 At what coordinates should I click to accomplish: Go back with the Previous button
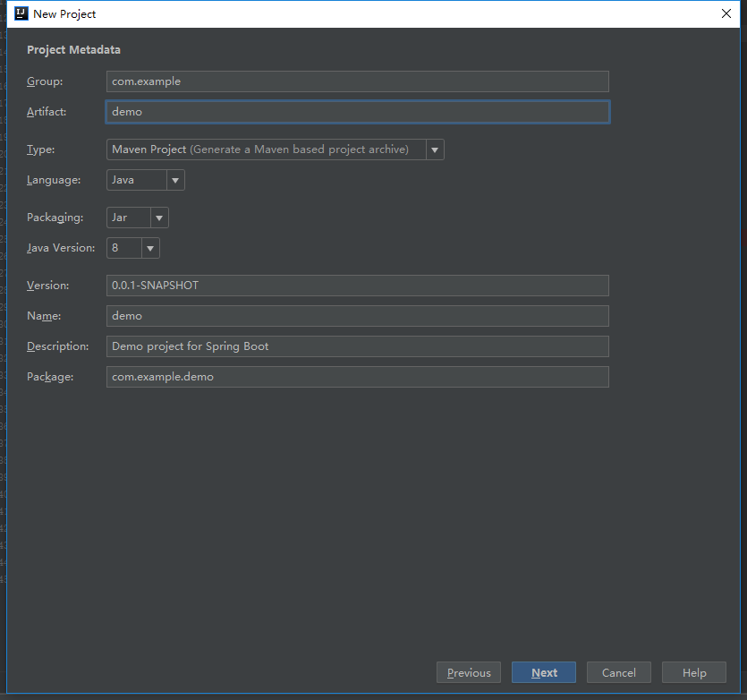pos(469,673)
